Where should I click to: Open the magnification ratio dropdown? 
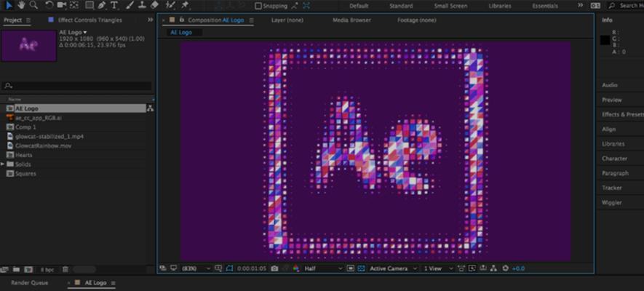(x=196, y=268)
